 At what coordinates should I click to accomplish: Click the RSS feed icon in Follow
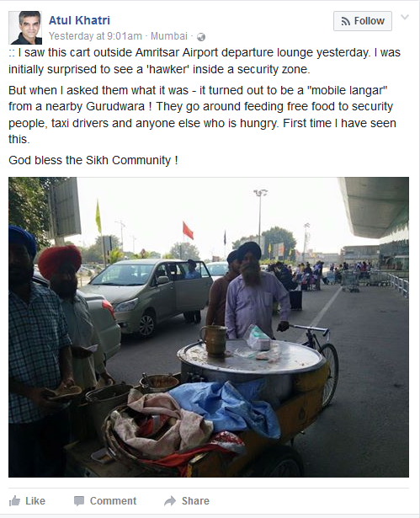coord(345,21)
